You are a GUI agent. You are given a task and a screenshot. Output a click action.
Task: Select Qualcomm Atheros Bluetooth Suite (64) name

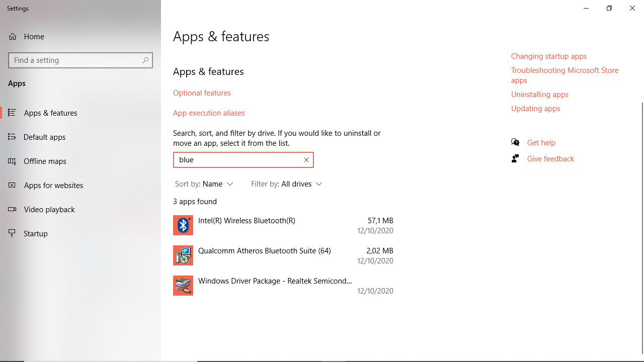point(265,250)
